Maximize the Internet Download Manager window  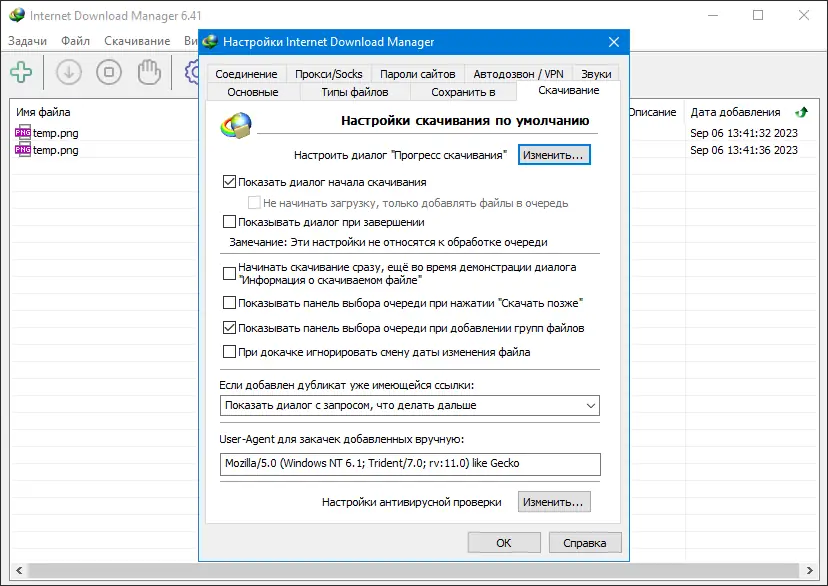pyautogui.click(x=758, y=15)
